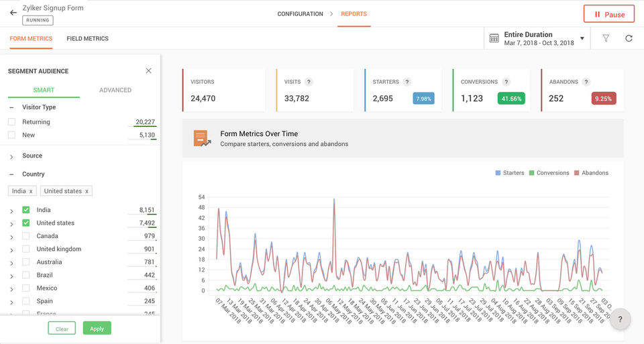Click Apply to apply segment filters
The height and width of the screenshot is (344, 644).
pyautogui.click(x=97, y=329)
